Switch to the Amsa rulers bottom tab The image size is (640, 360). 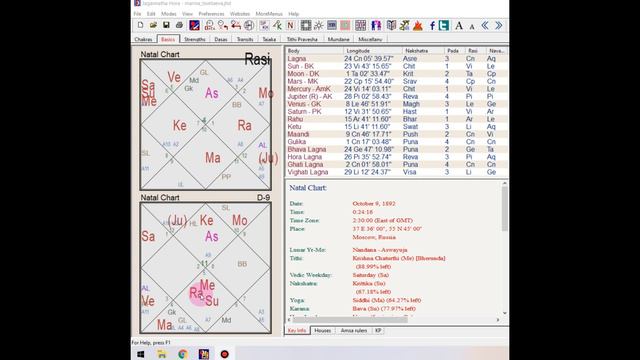tap(354, 331)
